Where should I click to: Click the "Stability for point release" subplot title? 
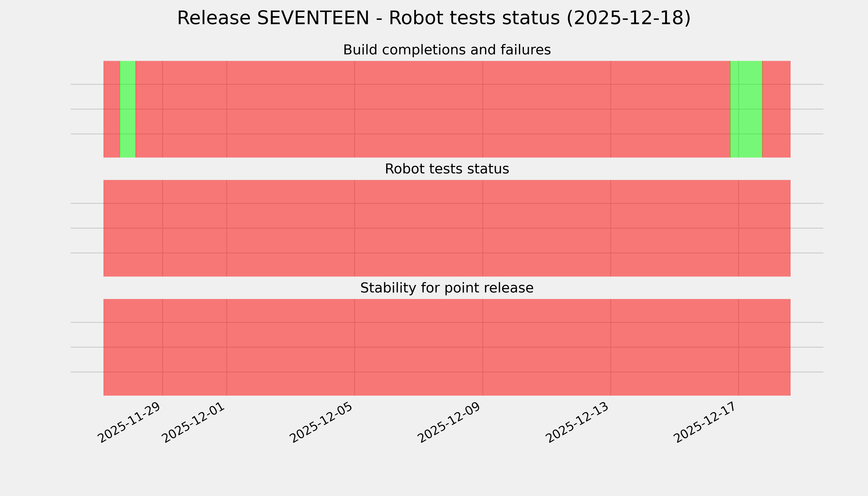coord(447,288)
